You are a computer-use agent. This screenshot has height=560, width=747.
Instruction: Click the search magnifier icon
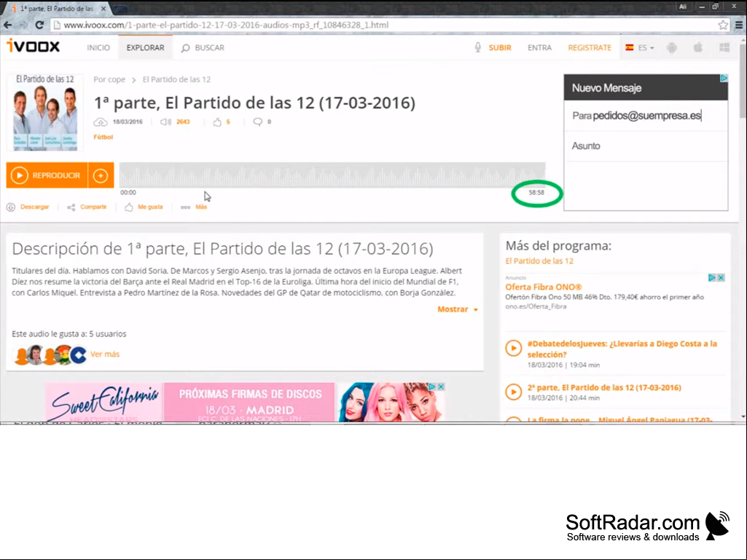pyautogui.click(x=185, y=48)
